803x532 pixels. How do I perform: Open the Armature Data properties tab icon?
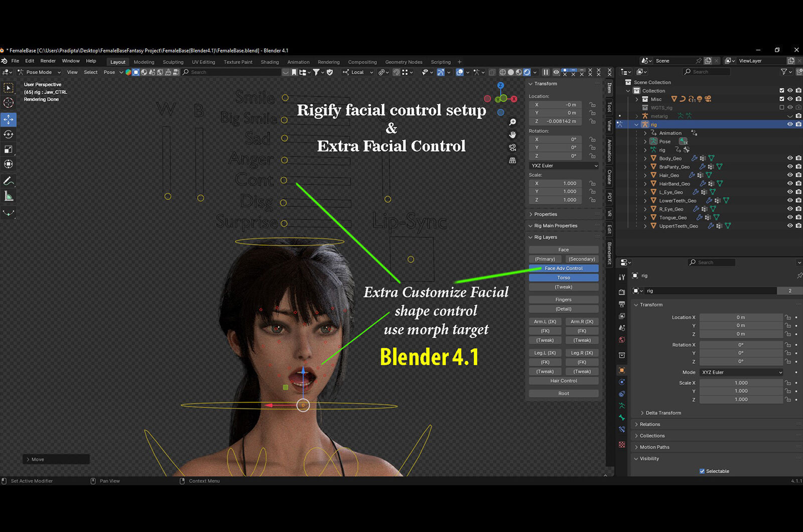click(622, 406)
